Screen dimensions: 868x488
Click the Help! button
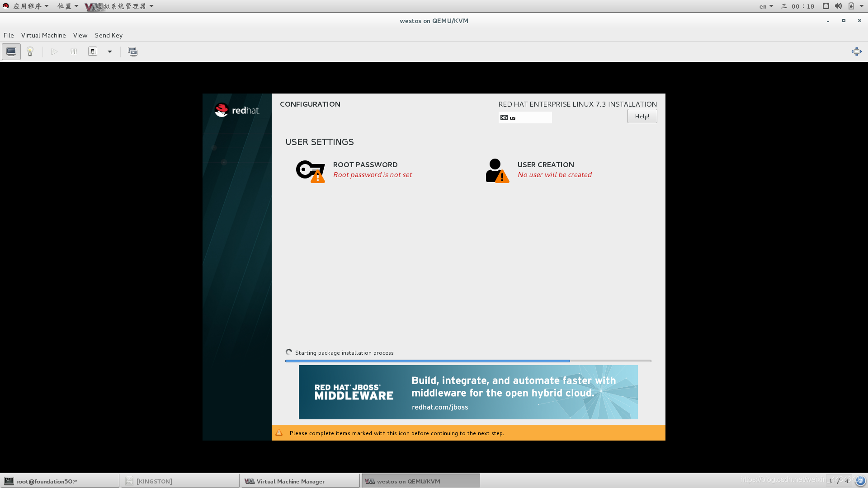642,116
